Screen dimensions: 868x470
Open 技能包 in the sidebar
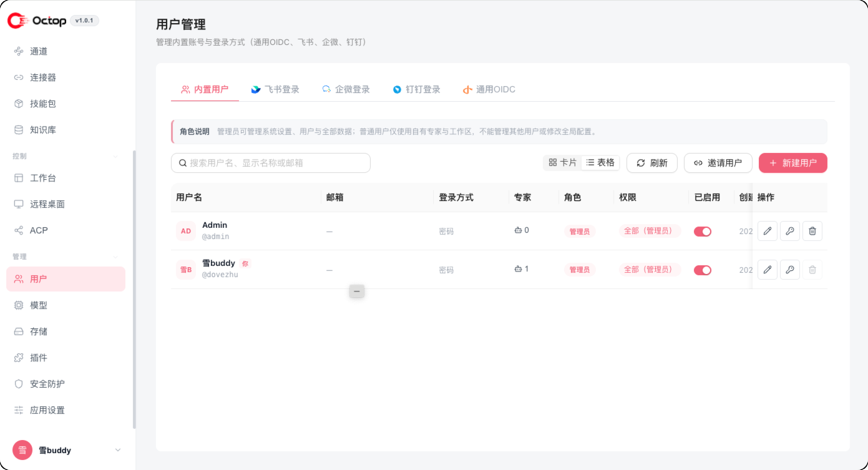pos(66,104)
